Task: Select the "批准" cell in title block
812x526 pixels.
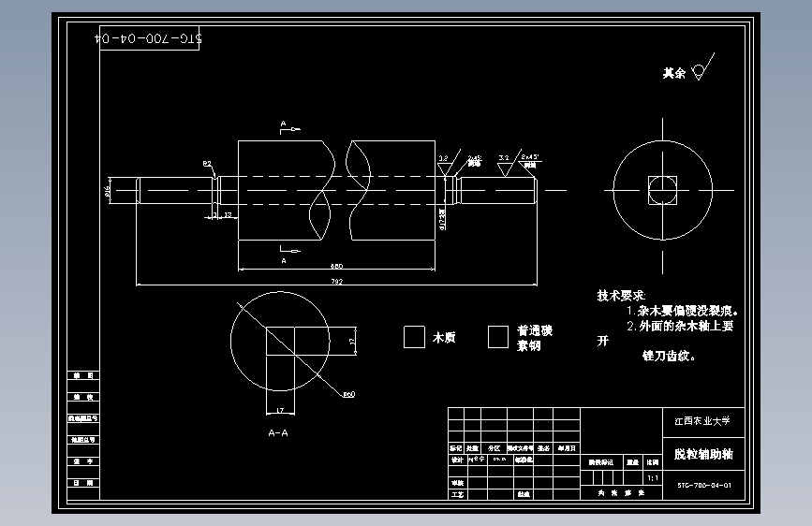Action: 524,494
